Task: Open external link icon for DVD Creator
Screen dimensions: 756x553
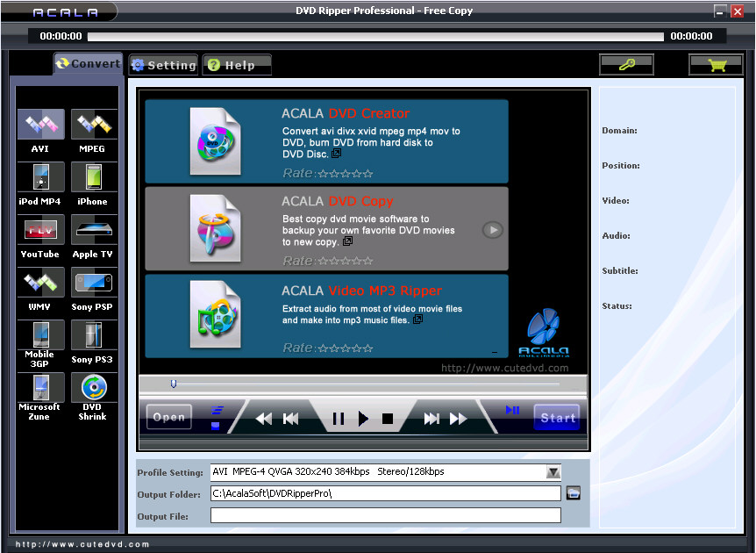Action: point(337,154)
